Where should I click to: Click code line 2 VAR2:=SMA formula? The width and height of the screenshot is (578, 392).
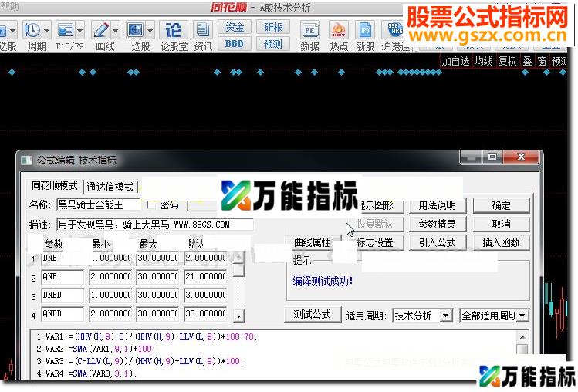tap(100, 349)
